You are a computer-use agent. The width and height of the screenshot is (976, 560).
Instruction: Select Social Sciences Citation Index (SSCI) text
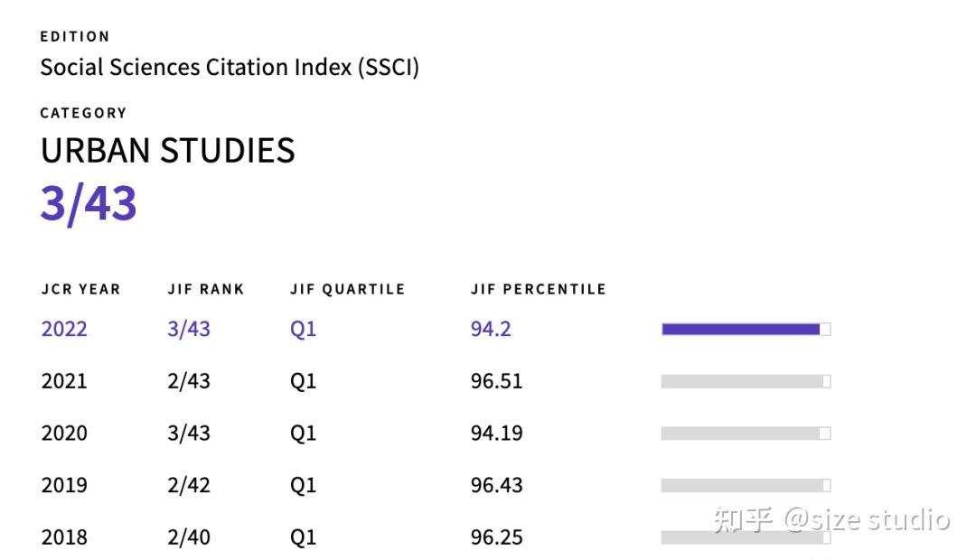click(x=230, y=67)
